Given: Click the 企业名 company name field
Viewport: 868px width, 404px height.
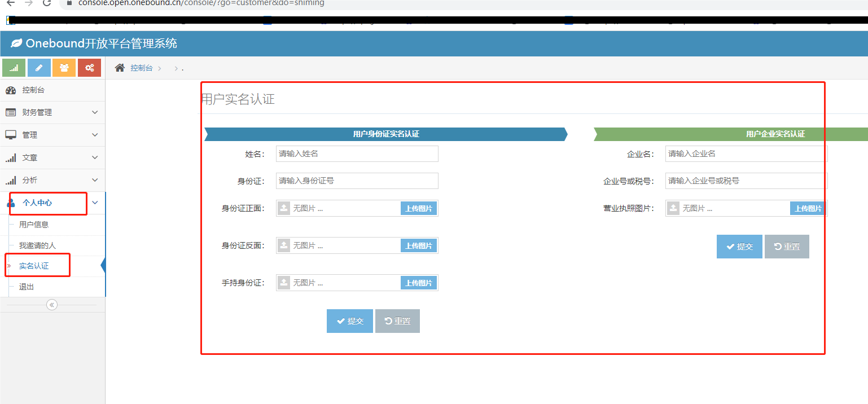Looking at the screenshot, I should [x=746, y=153].
